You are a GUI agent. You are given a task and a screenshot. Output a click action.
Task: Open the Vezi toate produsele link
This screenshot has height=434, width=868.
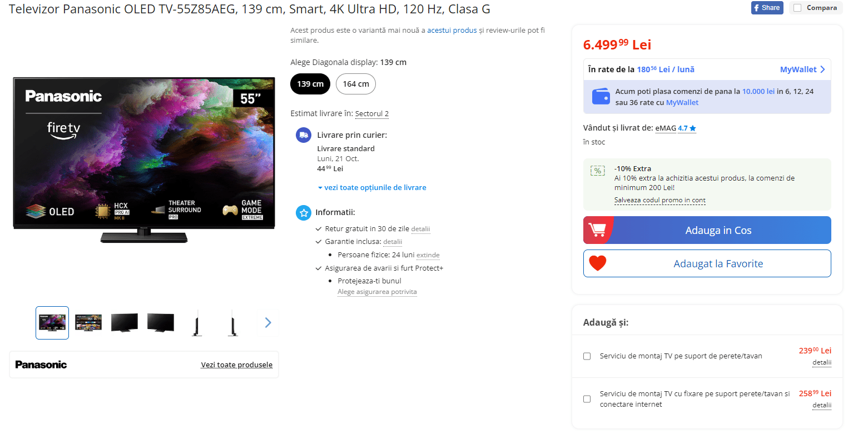[x=237, y=365]
